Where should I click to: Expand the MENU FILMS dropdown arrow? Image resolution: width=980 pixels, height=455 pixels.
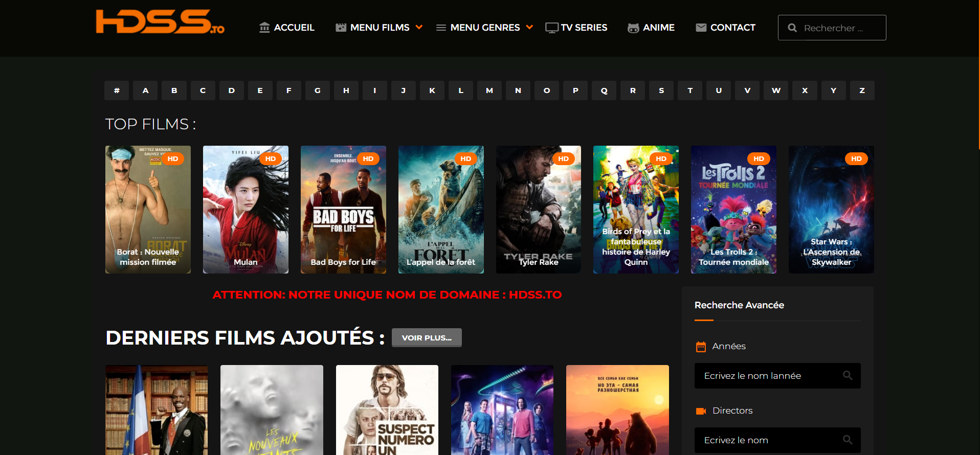(x=419, y=27)
